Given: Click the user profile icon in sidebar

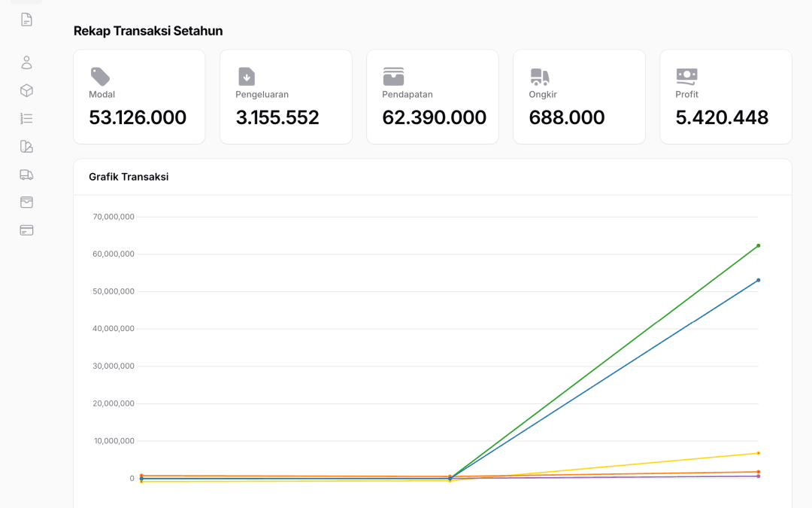Looking at the screenshot, I should (x=26, y=62).
